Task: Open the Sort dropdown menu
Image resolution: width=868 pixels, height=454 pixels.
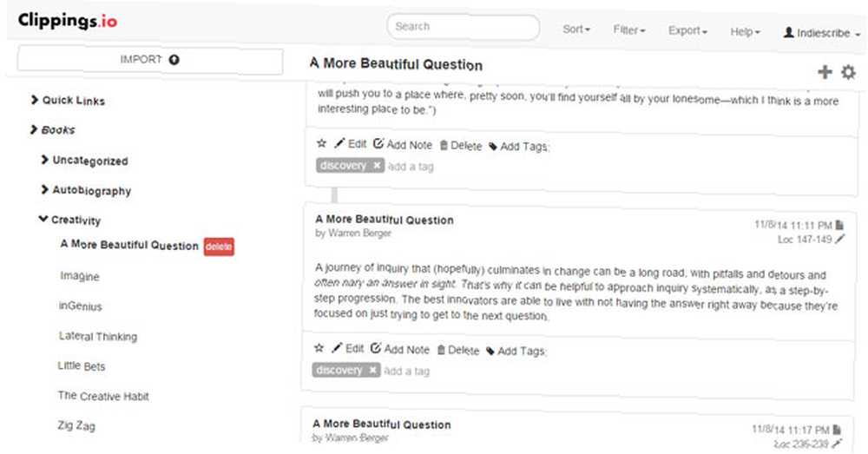Action: (576, 29)
